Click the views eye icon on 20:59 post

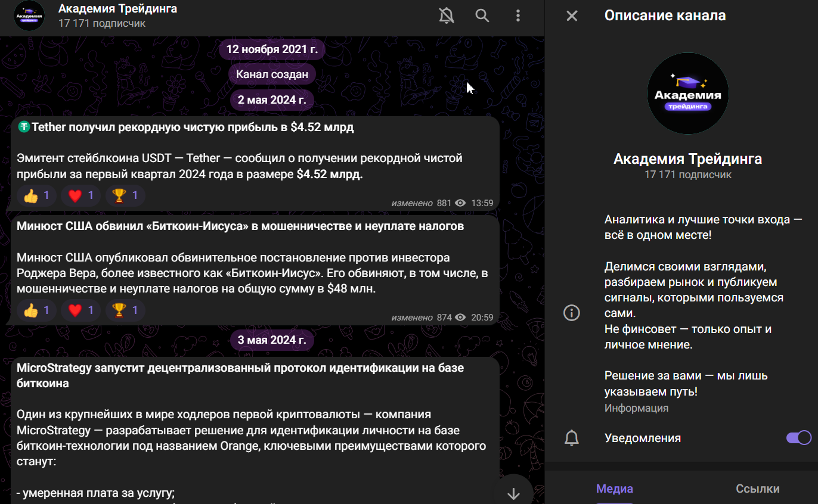coord(460,318)
